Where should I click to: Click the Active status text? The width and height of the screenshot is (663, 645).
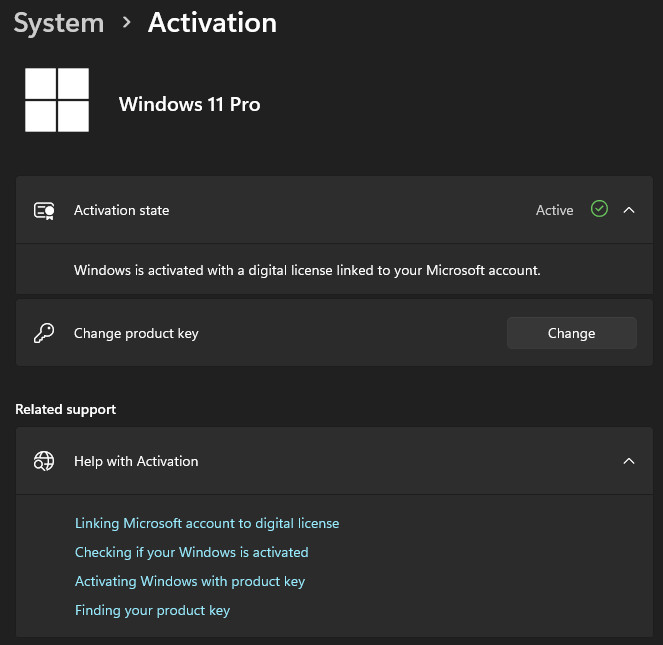tap(555, 210)
